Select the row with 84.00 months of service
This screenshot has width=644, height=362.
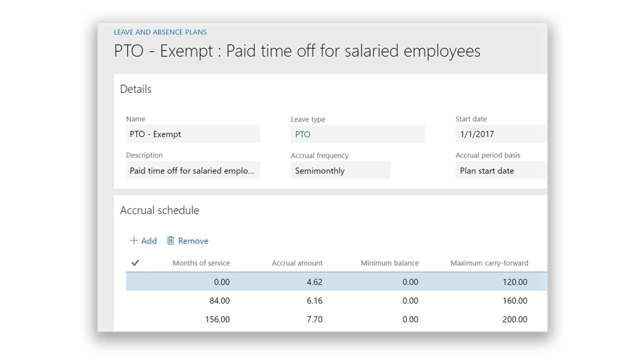pyautogui.click(x=322, y=300)
